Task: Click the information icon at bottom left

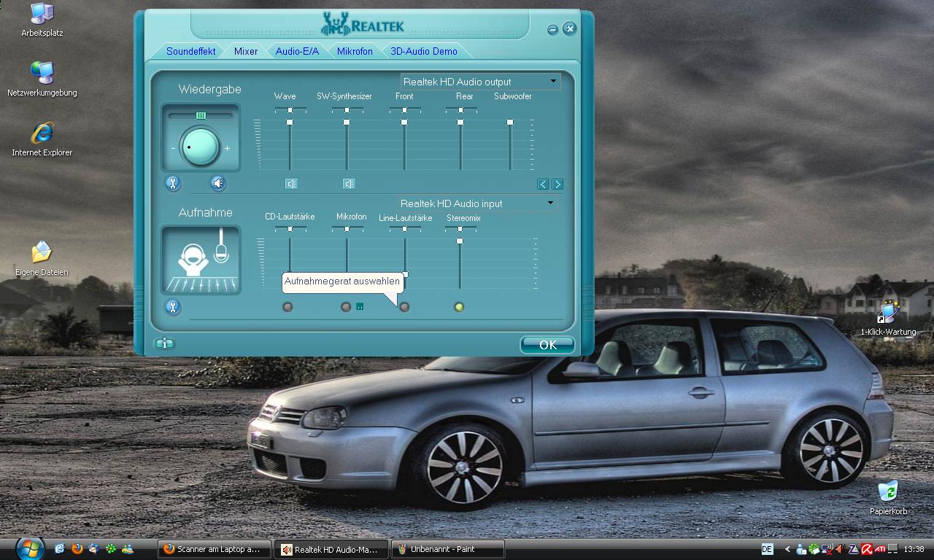Action: (164, 343)
